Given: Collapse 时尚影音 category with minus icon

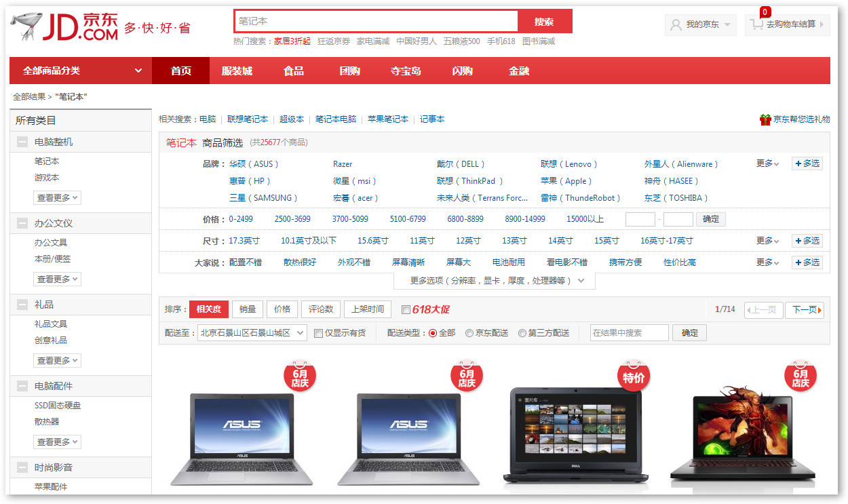Looking at the screenshot, I should pyautogui.click(x=22, y=467).
